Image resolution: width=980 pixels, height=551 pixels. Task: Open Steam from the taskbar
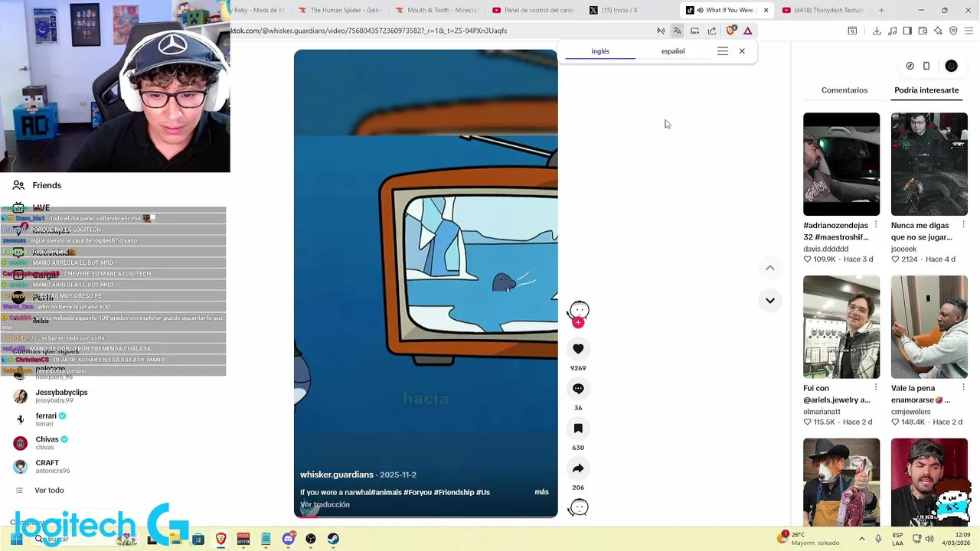point(333,539)
